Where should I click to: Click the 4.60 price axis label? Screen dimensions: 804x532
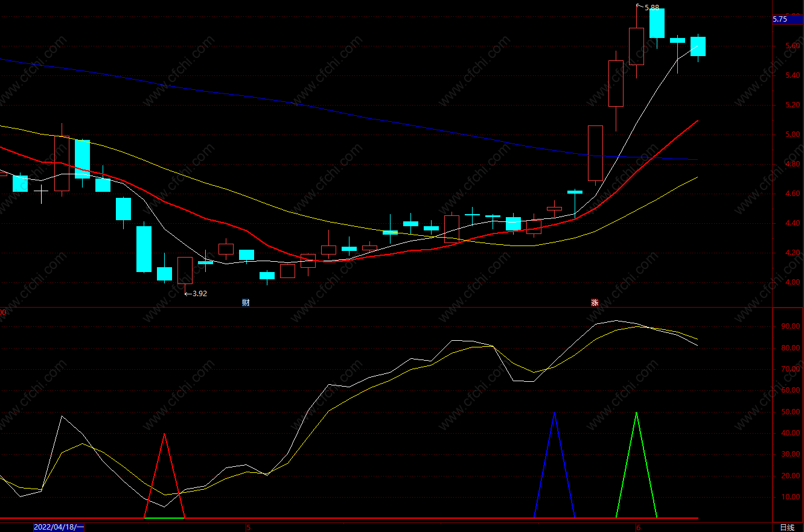pyautogui.click(x=792, y=194)
